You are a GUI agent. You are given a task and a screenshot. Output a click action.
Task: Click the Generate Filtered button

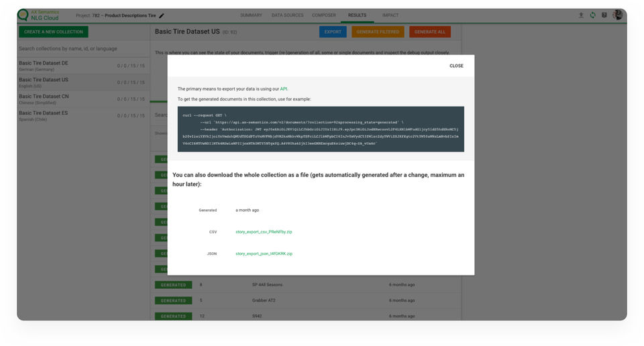click(378, 32)
